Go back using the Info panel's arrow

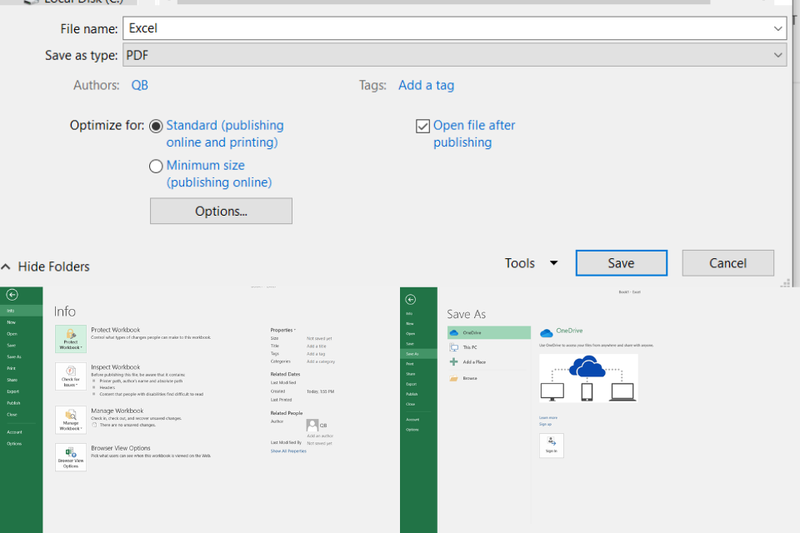(12, 295)
